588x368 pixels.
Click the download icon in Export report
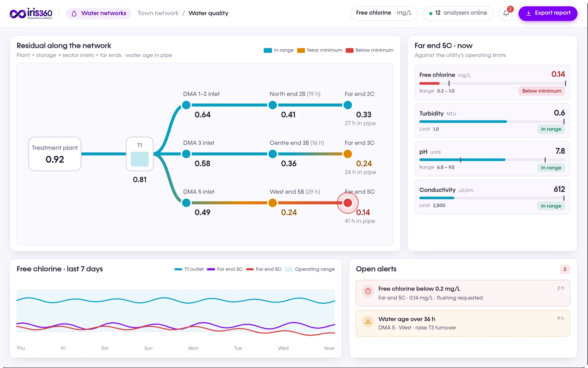(529, 13)
